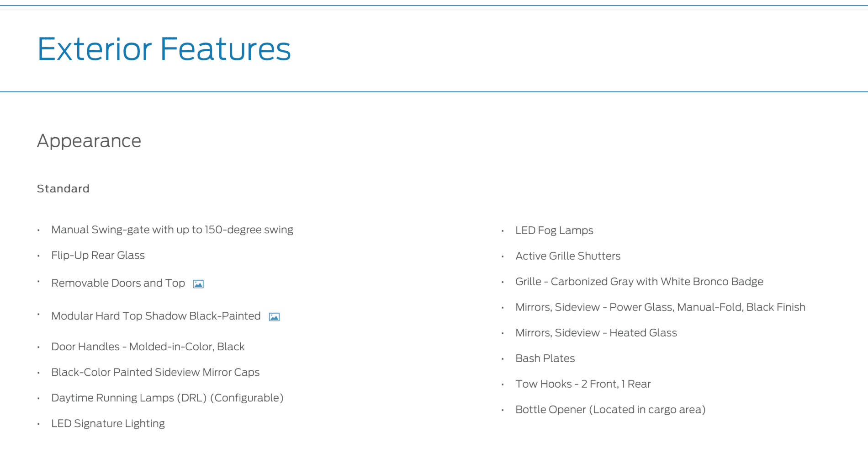Open image icon beside Modular Hard Top
The height and width of the screenshot is (449, 868).
274,317
